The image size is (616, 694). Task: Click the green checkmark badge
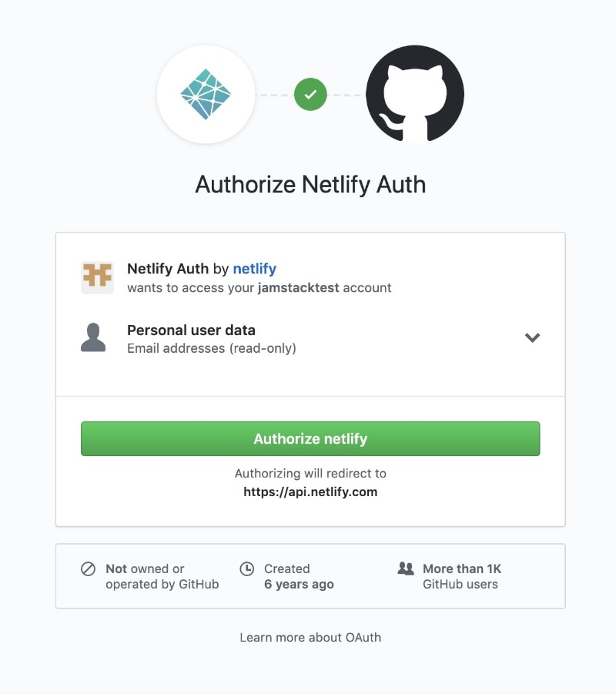[311, 94]
